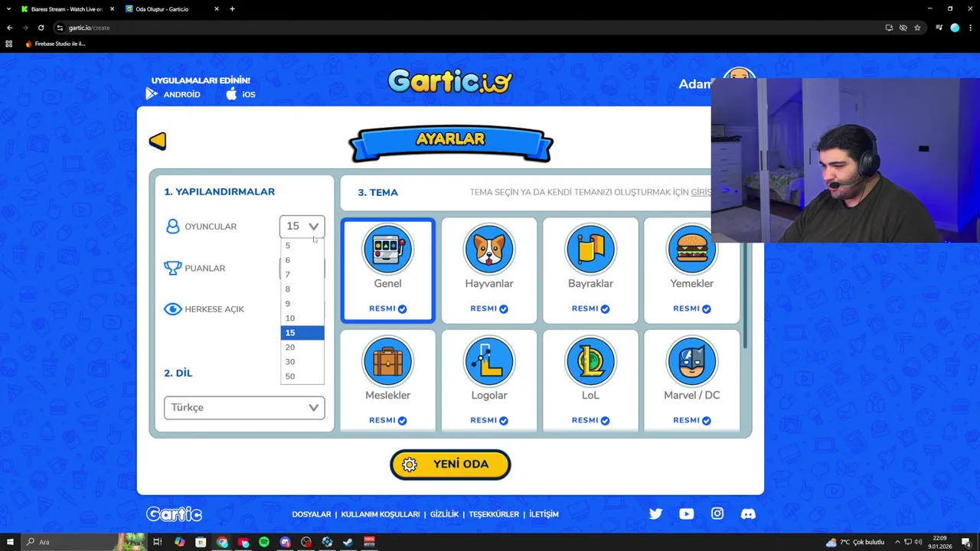Open the tab search dropdown arrow
This screenshot has width=980, height=551.
pyautogui.click(x=8, y=9)
